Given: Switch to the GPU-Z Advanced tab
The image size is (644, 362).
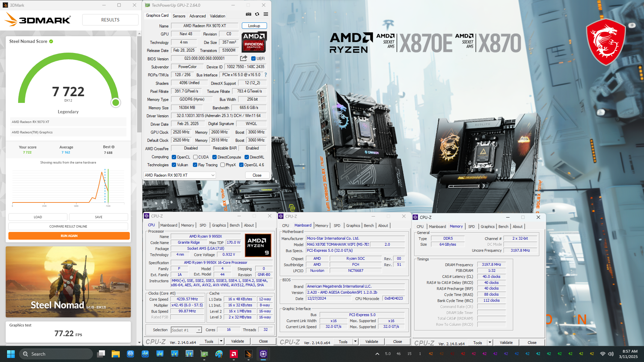Looking at the screenshot, I should click(x=198, y=16).
